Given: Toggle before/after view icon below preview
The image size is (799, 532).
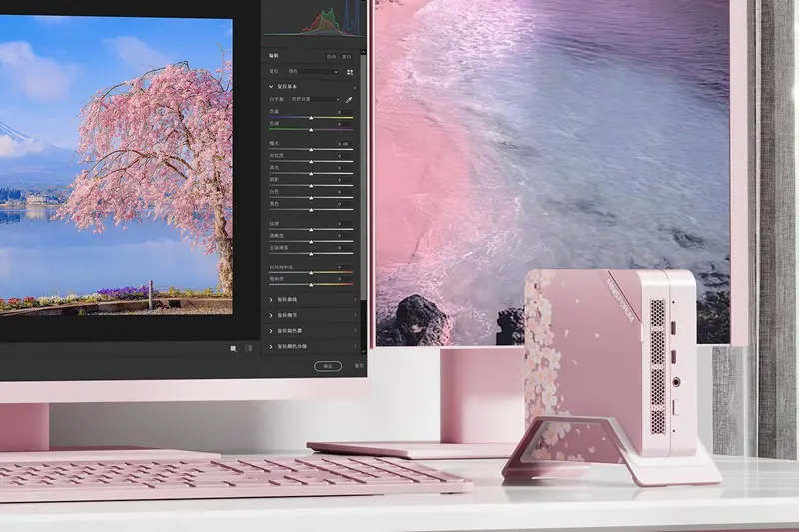Looking at the screenshot, I should (248, 348).
